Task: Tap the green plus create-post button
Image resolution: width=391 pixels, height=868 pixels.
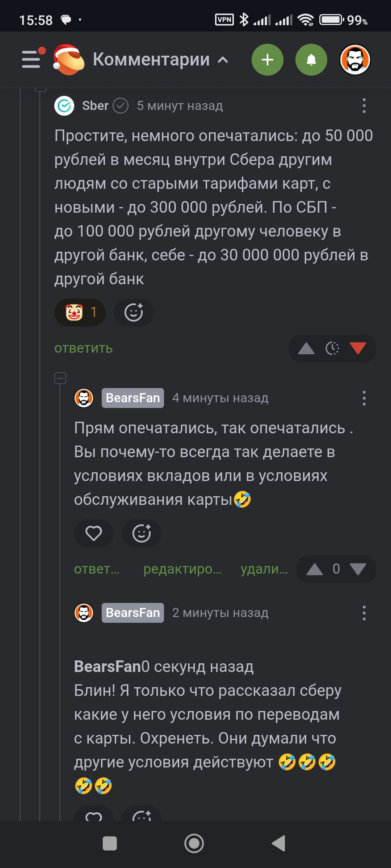Action: 268,60
